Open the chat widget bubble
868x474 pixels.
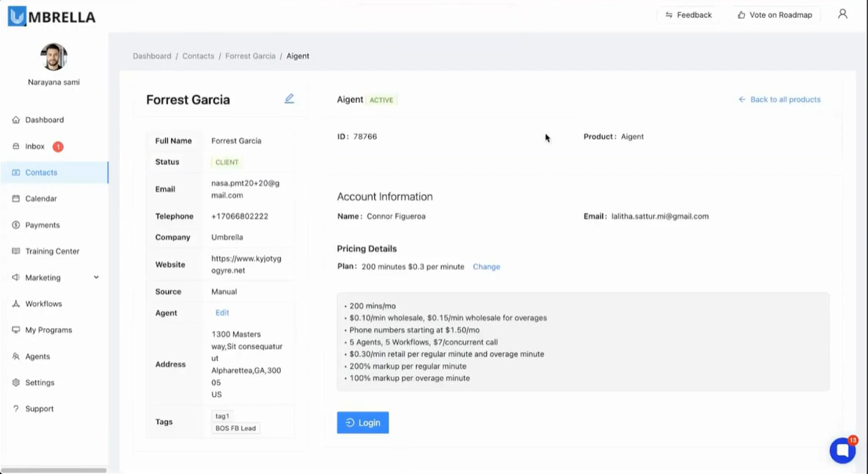pos(842,450)
